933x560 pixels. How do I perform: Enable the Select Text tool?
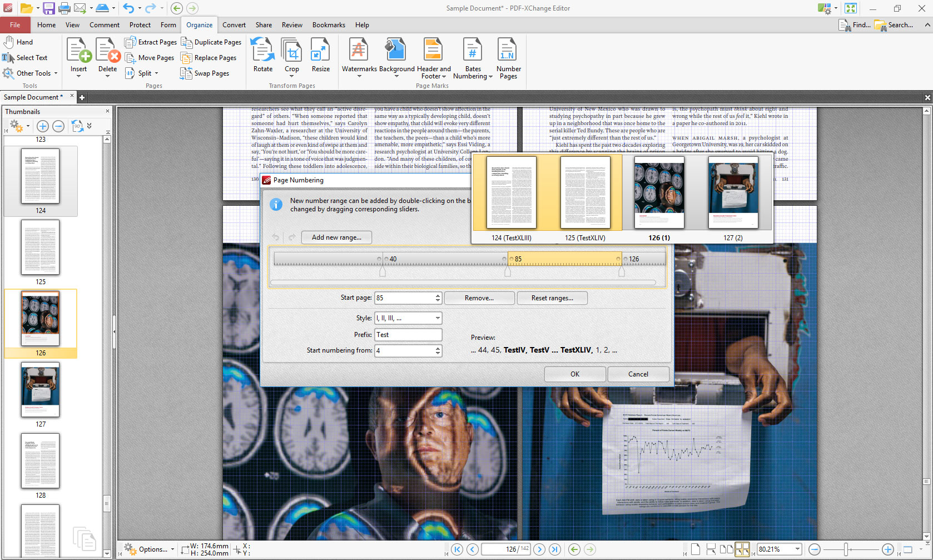point(25,58)
